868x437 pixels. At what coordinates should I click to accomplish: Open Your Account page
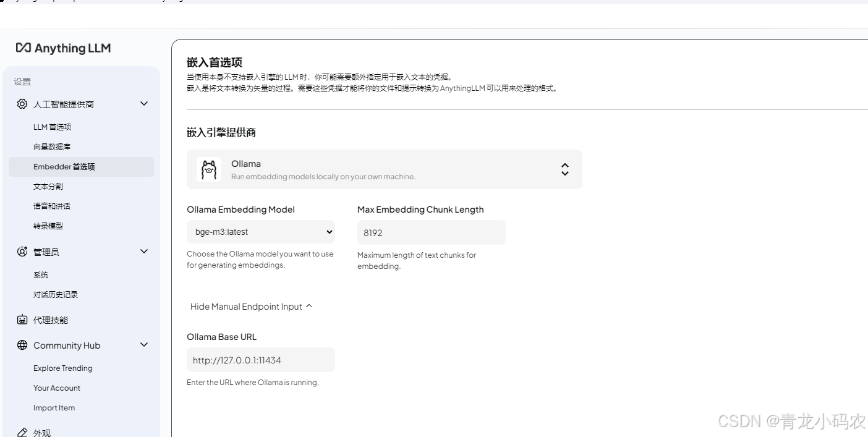(57, 388)
